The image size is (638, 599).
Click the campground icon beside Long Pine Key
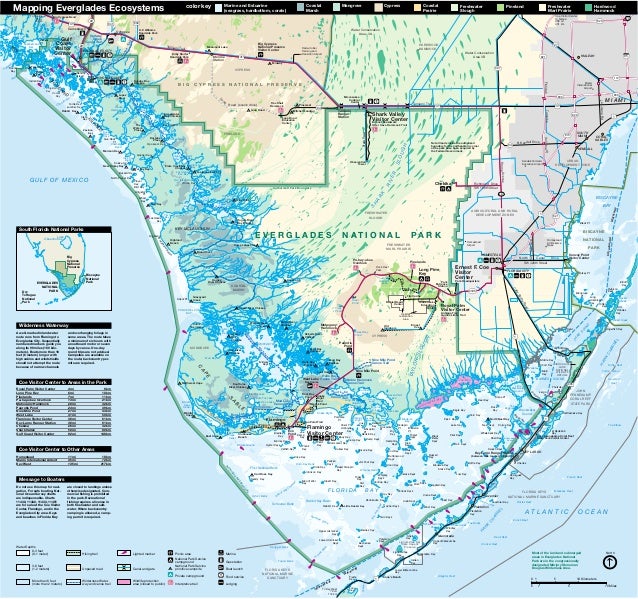[422, 279]
